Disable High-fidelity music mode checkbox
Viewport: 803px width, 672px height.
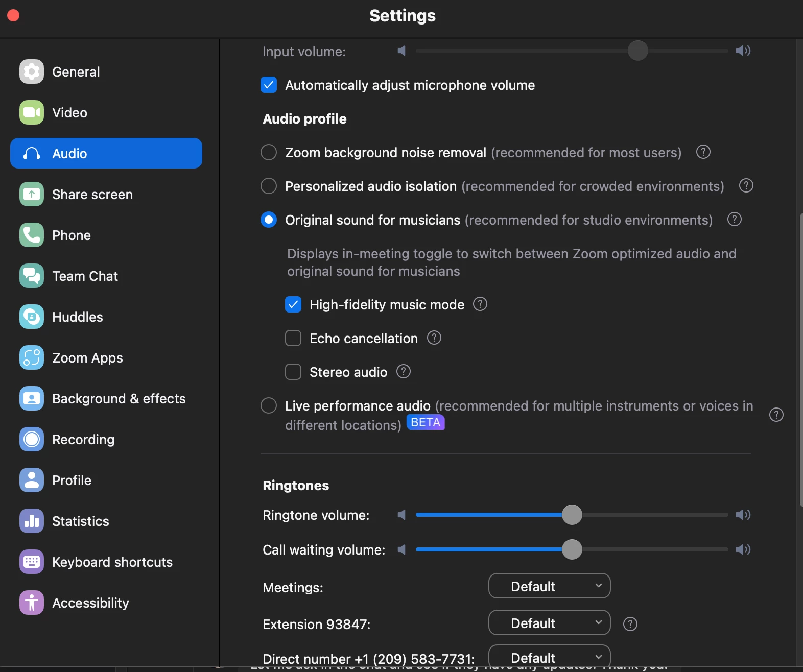(293, 304)
